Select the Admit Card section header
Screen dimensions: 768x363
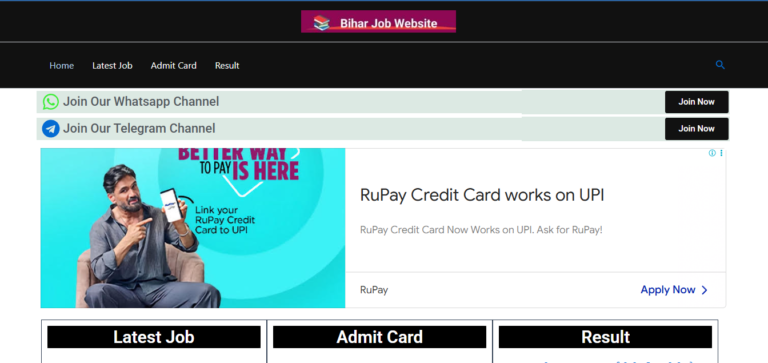[x=380, y=337]
